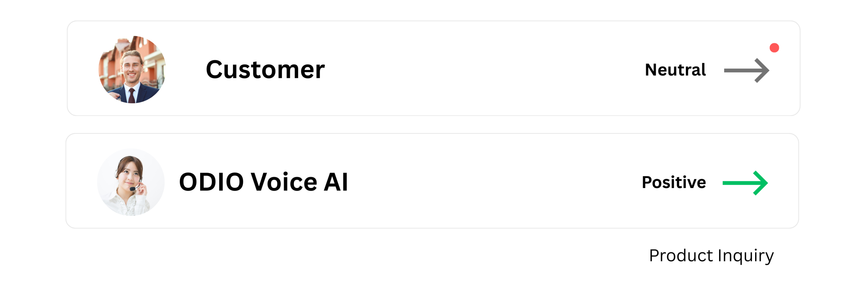Select the Customer name label
Image resolution: width=868 pixels, height=289 pixels.
coord(265,70)
